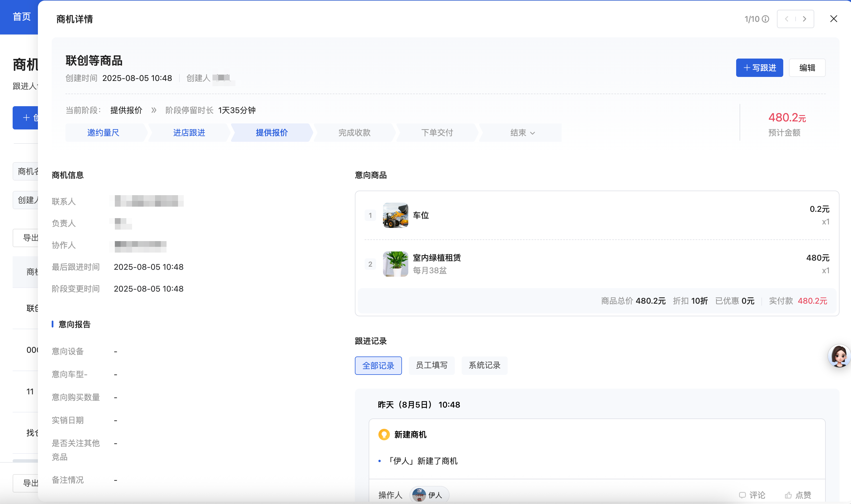Click the 新建商机 lightbulb icon
The image size is (851, 504).
coord(384,434)
